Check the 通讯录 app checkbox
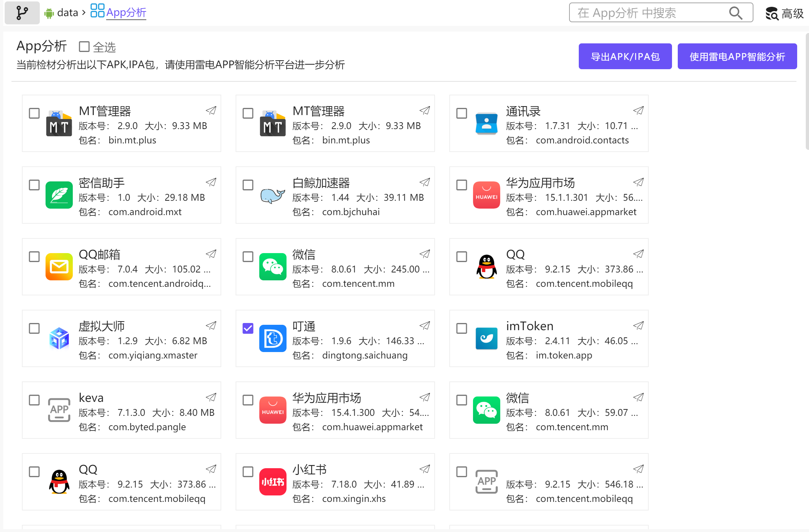Screen dimensions: 809x532 tap(462, 113)
